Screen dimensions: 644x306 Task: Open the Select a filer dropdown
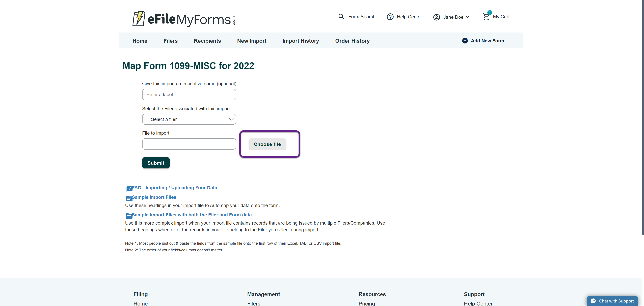(x=189, y=119)
